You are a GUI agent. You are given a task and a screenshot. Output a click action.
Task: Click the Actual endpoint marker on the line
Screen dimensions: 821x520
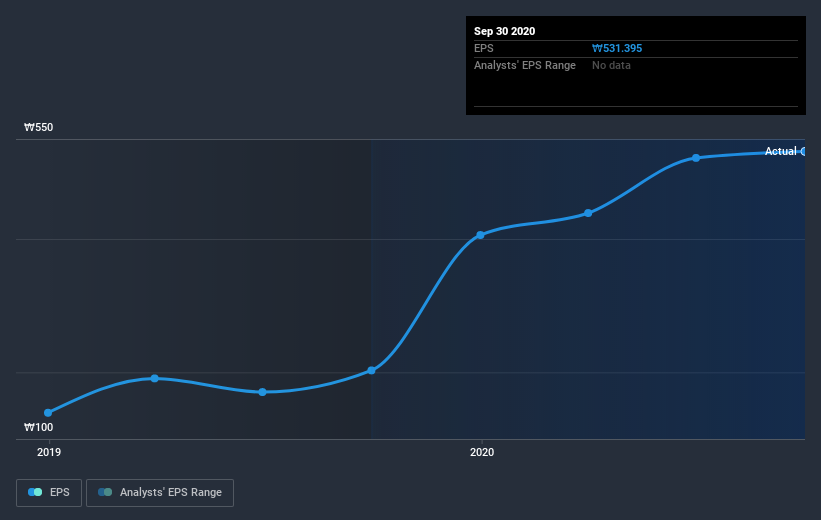coord(803,151)
